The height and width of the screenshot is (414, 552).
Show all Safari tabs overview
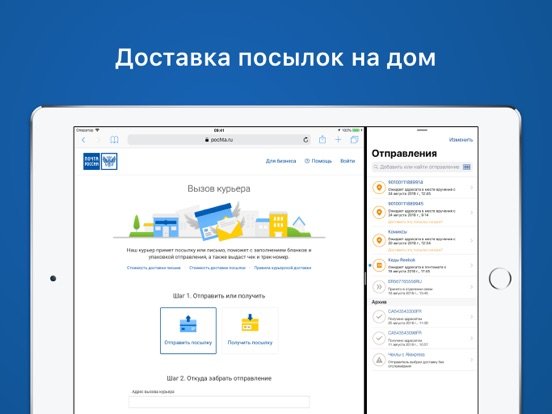pos(355,140)
